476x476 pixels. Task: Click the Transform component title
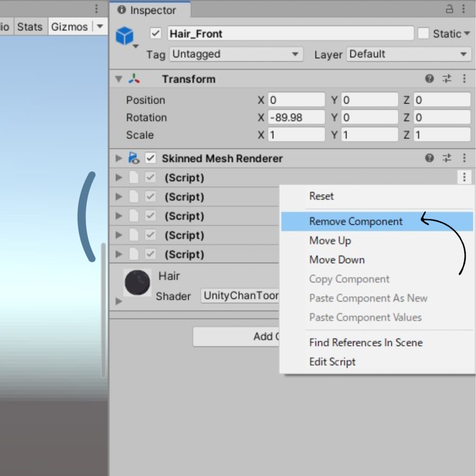[x=189, y=79]
